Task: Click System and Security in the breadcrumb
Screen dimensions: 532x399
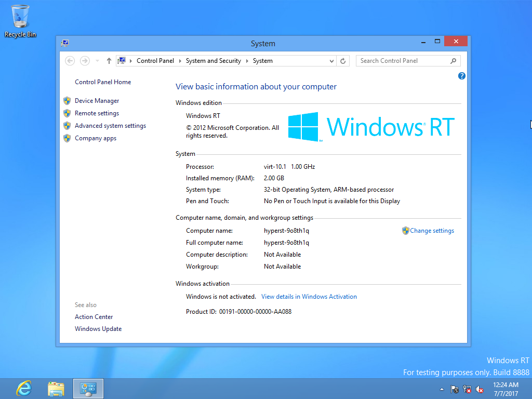Action: click(213, 61)
